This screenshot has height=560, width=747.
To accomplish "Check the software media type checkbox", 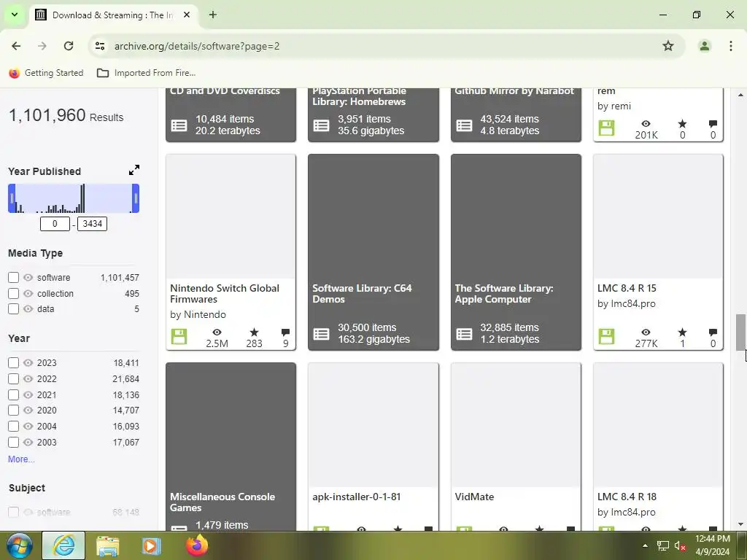I will click(13, 277).
